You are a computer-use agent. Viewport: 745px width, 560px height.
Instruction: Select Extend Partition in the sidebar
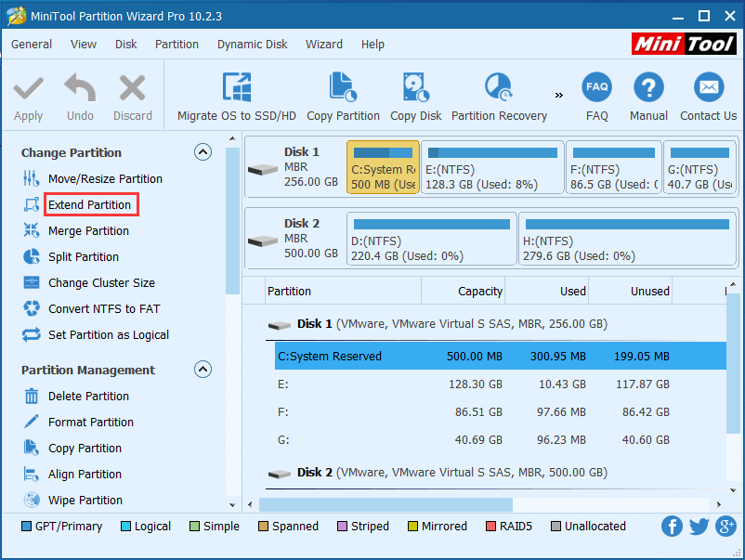90,204
